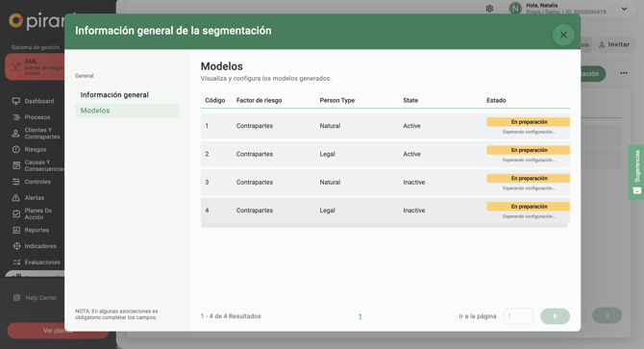This screenshot has height=349, width=644.
Task: Click the Indicadores target icon
Action: (x=16, y=246)
